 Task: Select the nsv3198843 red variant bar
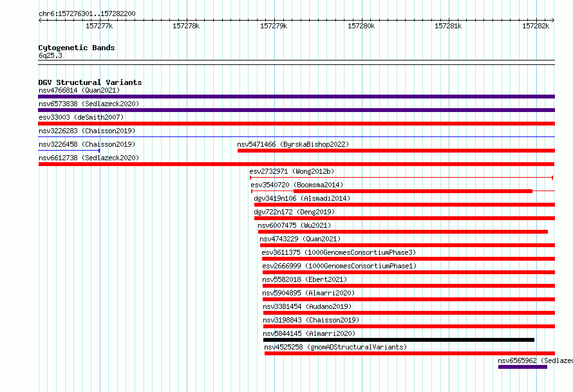coord(409,326)
